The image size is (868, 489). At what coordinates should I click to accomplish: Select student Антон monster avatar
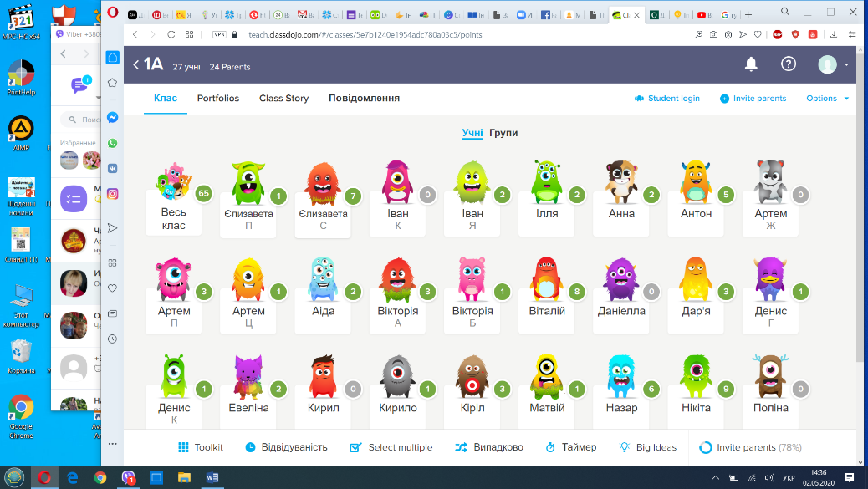pos(696,182)
